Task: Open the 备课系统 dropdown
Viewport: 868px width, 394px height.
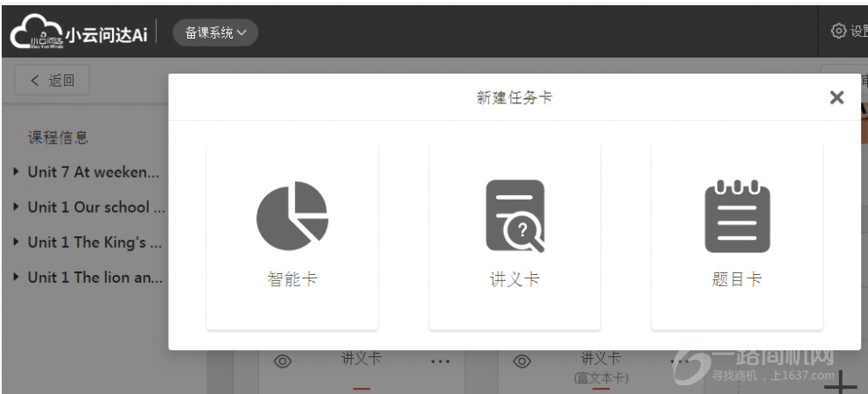Action: [x=215, y=32]
